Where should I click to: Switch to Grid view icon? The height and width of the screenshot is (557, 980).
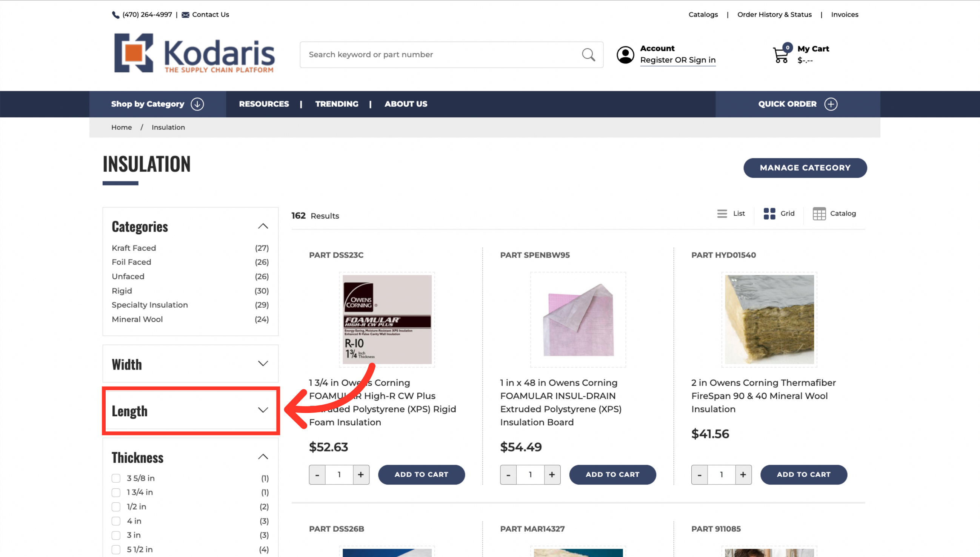pyautogui.click(x=769, y=213)
